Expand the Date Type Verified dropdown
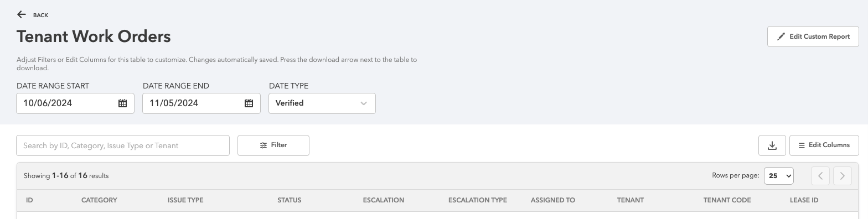This screenshot has height=219, width=868. coord(322,103)
